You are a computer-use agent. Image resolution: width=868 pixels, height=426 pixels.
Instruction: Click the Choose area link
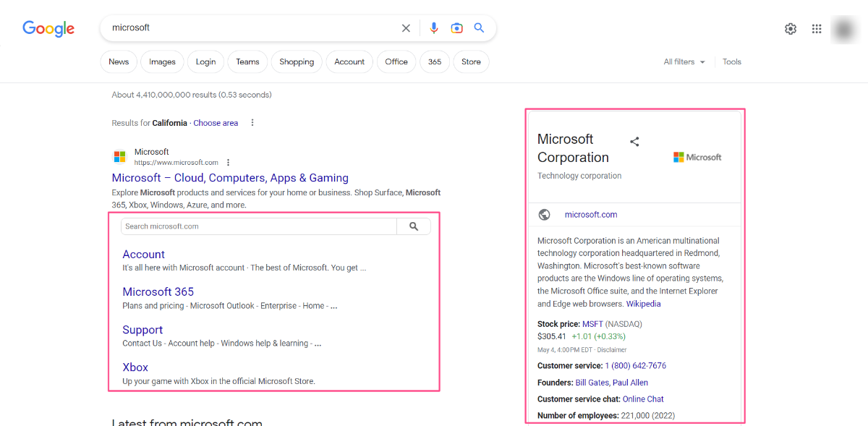tap(216, 123)
